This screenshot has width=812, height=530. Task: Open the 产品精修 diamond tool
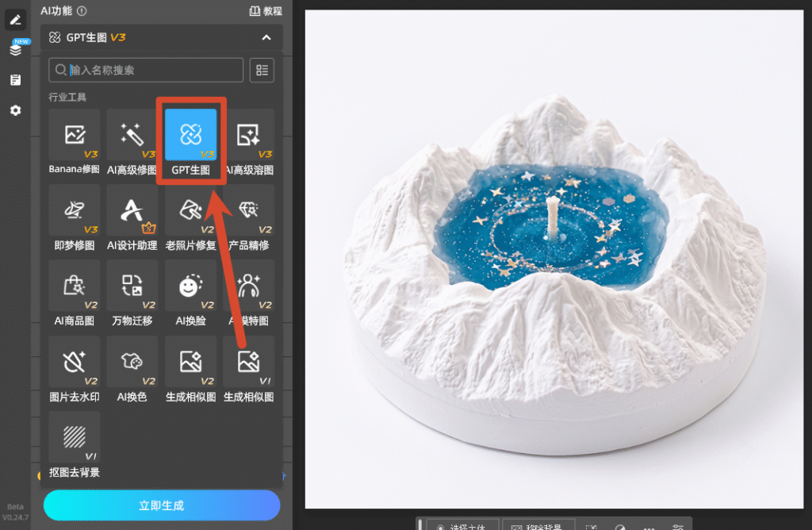click(249, 217)
